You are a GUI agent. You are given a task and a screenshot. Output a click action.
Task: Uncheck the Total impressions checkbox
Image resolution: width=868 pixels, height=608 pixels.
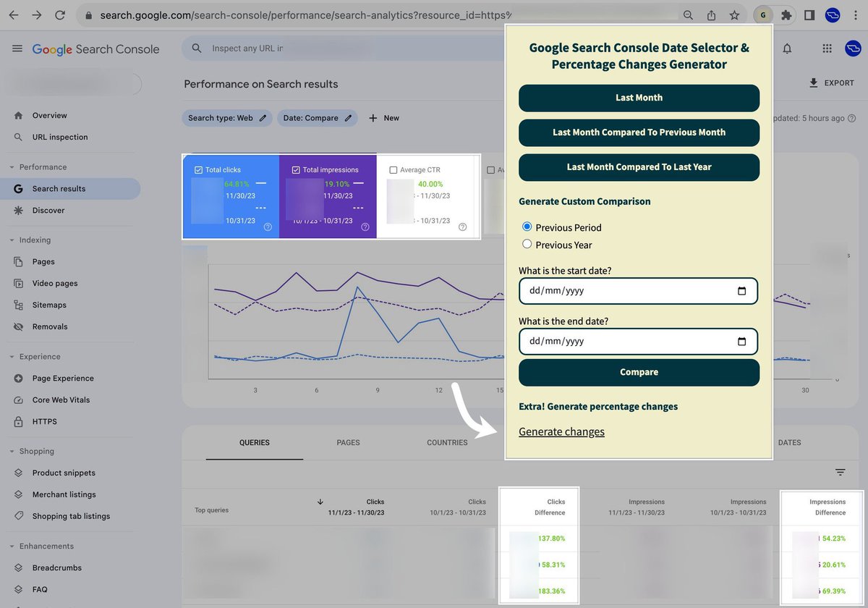pyautogui.click(x=296, y=170)
